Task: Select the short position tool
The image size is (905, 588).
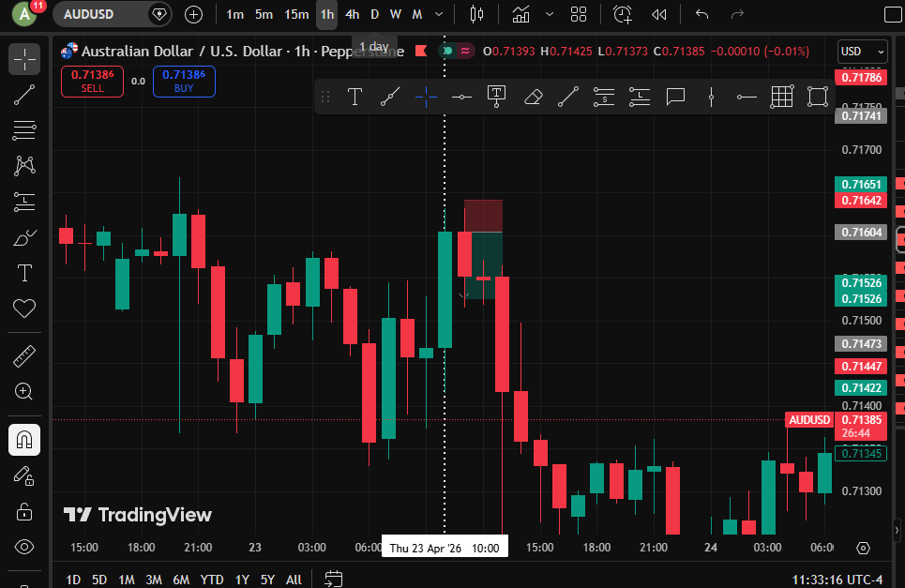Action: pos(604,97)
